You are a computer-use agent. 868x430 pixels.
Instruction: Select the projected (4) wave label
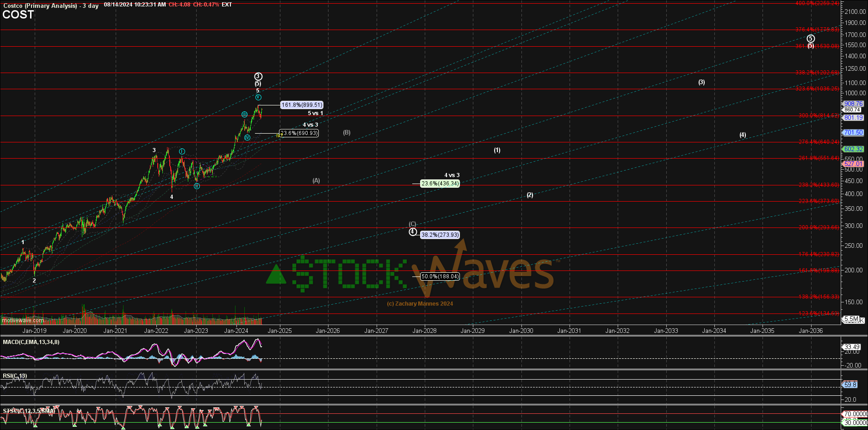coord(743,135)
